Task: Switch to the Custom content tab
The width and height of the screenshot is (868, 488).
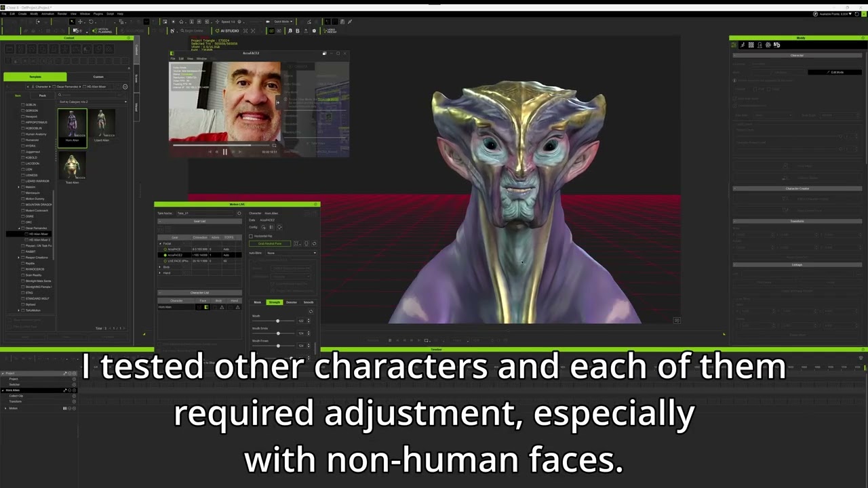Action: click(x=98, y=77)
